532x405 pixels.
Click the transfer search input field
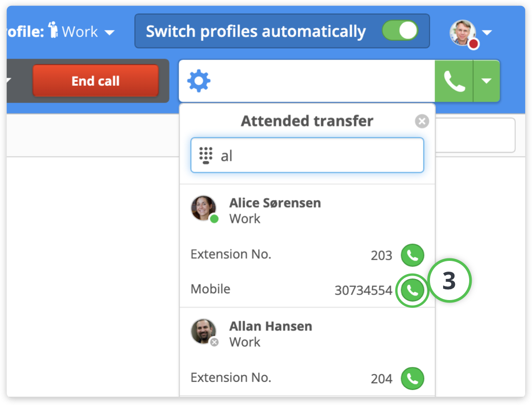point(319,156)
